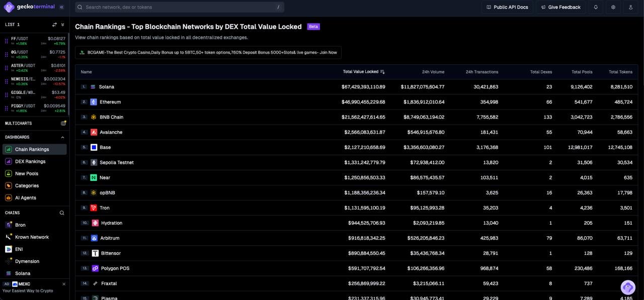The image size is (644, 300).
Task: Close the MEXC ad banner
Action: [x=64, y=284]
